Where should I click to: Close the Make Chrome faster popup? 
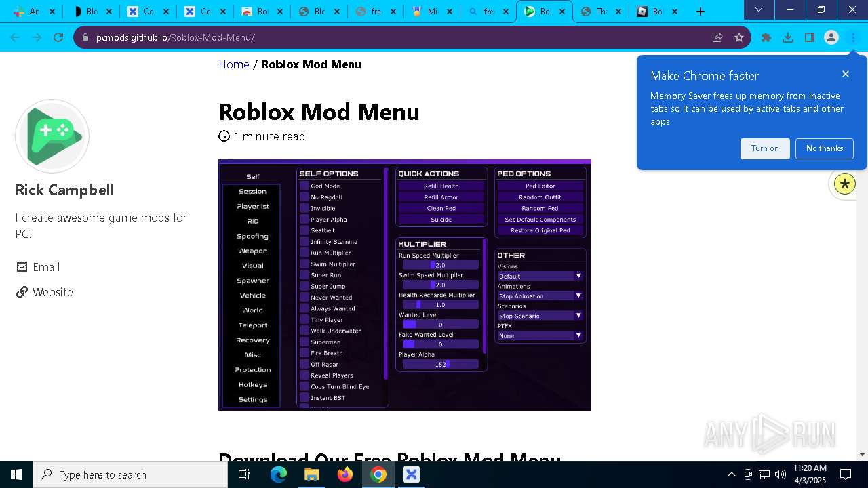(846, 74)
